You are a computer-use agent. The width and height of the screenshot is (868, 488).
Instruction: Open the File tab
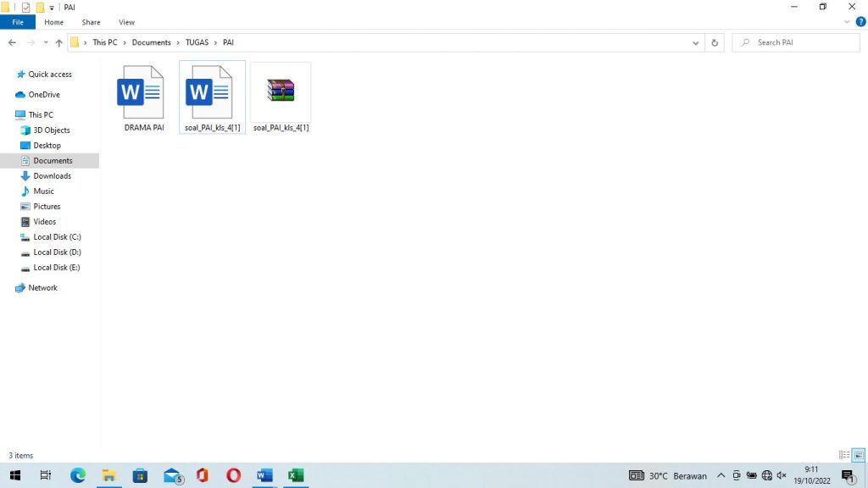(18, 22)
